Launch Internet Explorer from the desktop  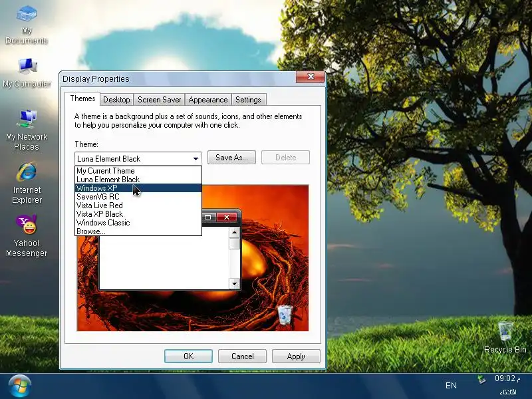tap(27, 184)
